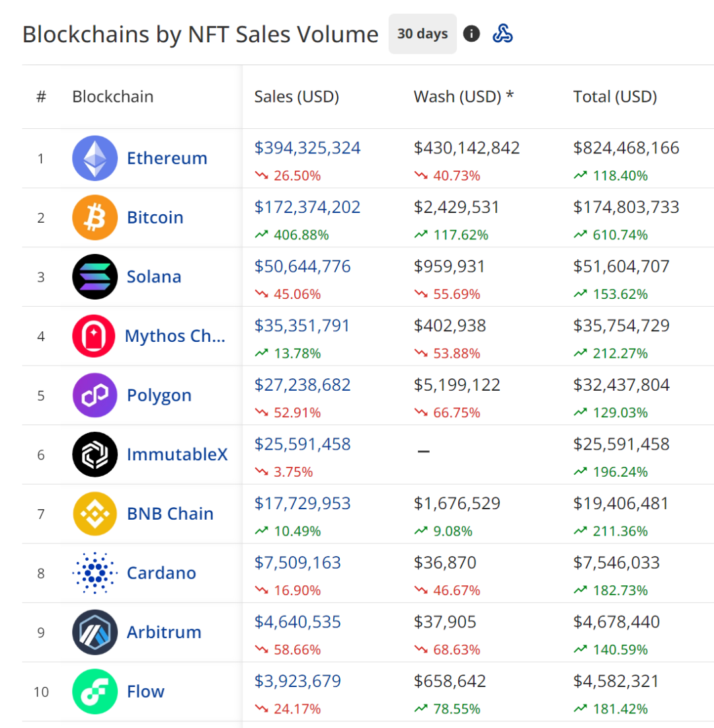Click the Cardano dotted logo icon
Screen dimensions: 714x728
click(x=95, y=573)
